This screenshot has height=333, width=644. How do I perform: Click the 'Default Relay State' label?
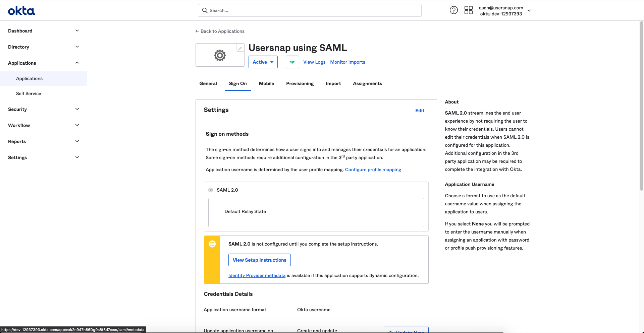(245, 211)
